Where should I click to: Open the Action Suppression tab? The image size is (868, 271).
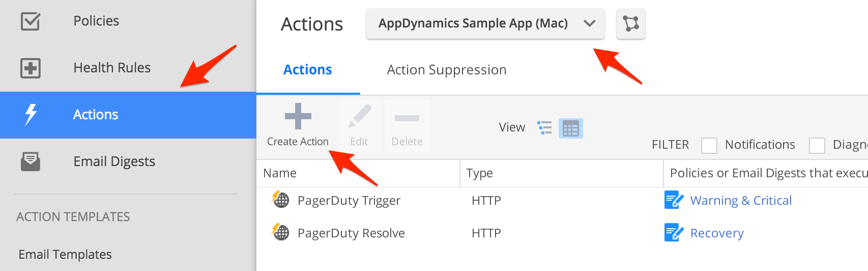click(x=446, y=70)
